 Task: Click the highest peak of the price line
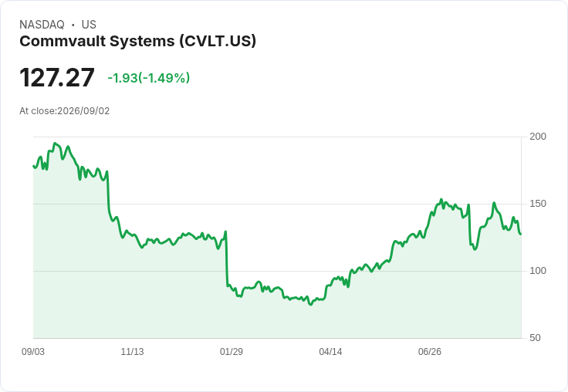[55, 143]
